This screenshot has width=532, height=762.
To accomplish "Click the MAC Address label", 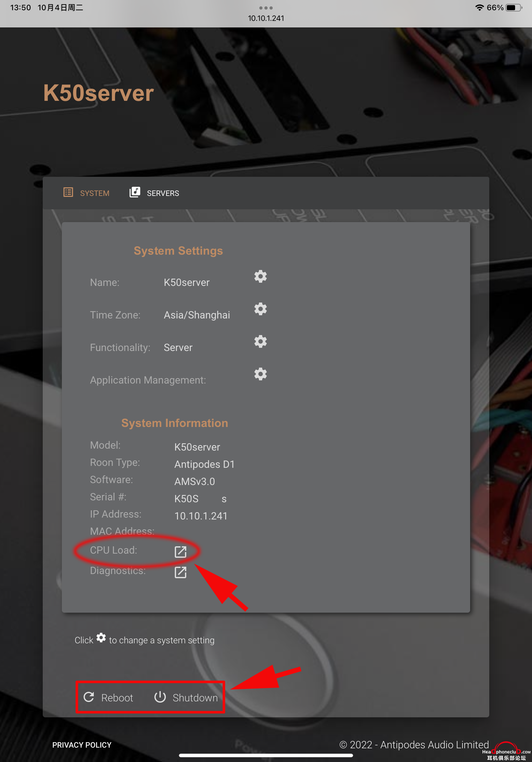I will point(122,531).
